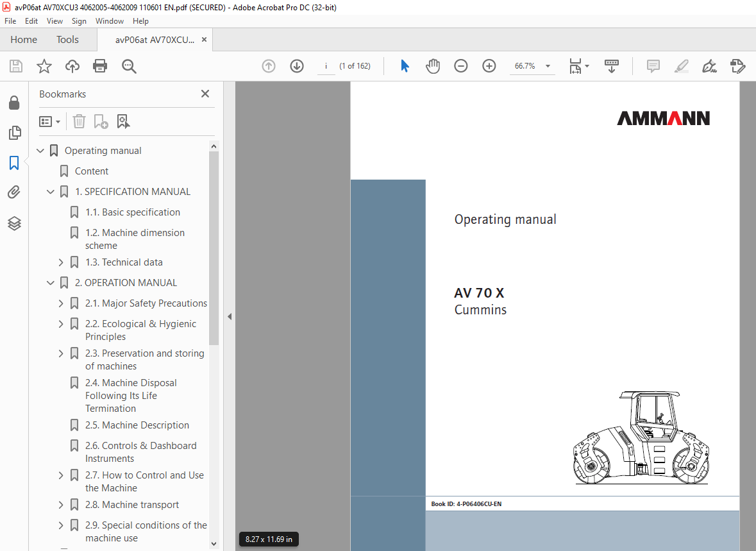Viewport: 756px width, 551px height.
Task: Expand 2.9. Special conditions bookmark
Action: (61, 525)
